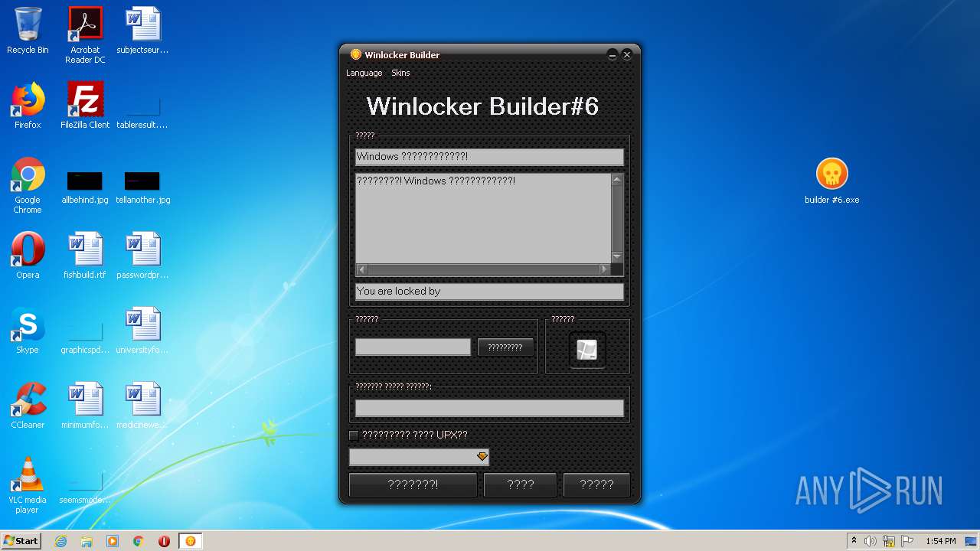Image resolution: width=980 pixels, height=551 pixels.
Task: Click the 1:54 PM system clock
Action: click(941, 541)
